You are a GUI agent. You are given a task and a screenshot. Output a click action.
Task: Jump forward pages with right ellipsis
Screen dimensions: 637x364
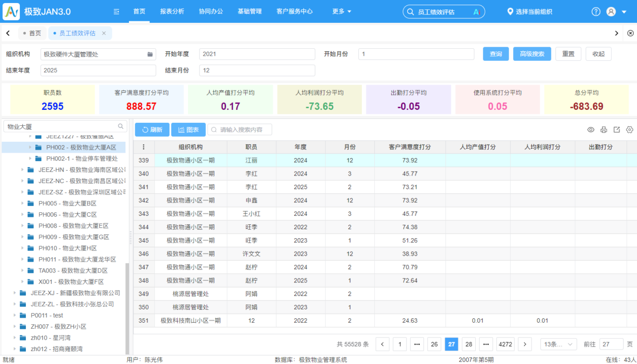click(486, 344)
